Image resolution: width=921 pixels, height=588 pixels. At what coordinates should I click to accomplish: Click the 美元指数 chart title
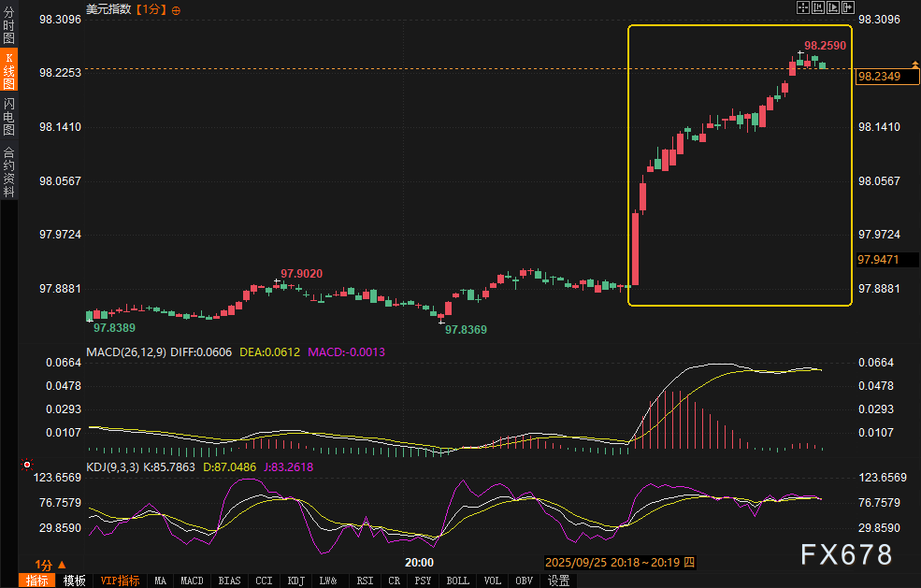[108, 9]
